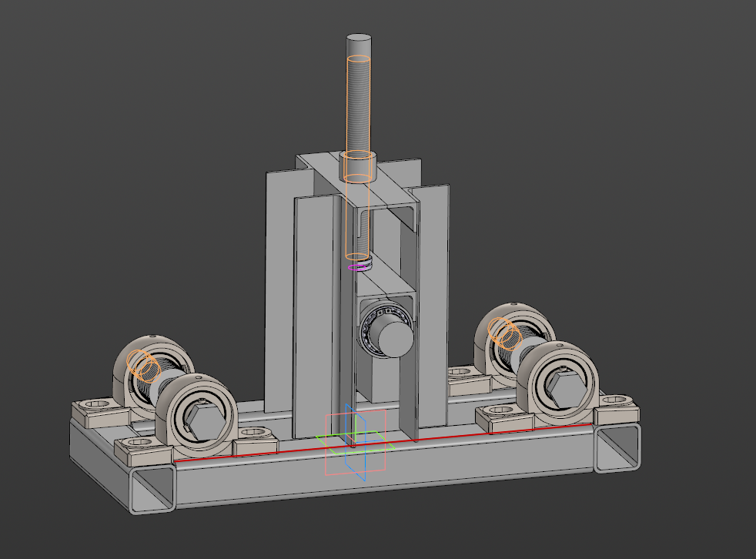Pick the magenta ring below the rod

click(x=357, y=268)
